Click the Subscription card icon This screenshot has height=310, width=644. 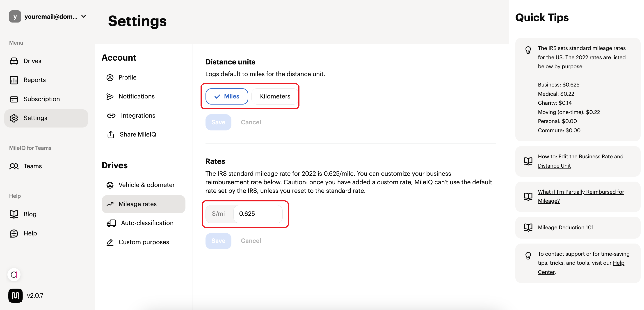click(x=14, y=99)
